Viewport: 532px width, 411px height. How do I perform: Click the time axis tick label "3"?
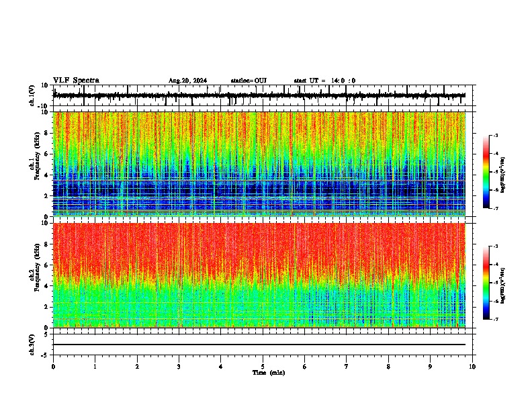tap(179, 367)
